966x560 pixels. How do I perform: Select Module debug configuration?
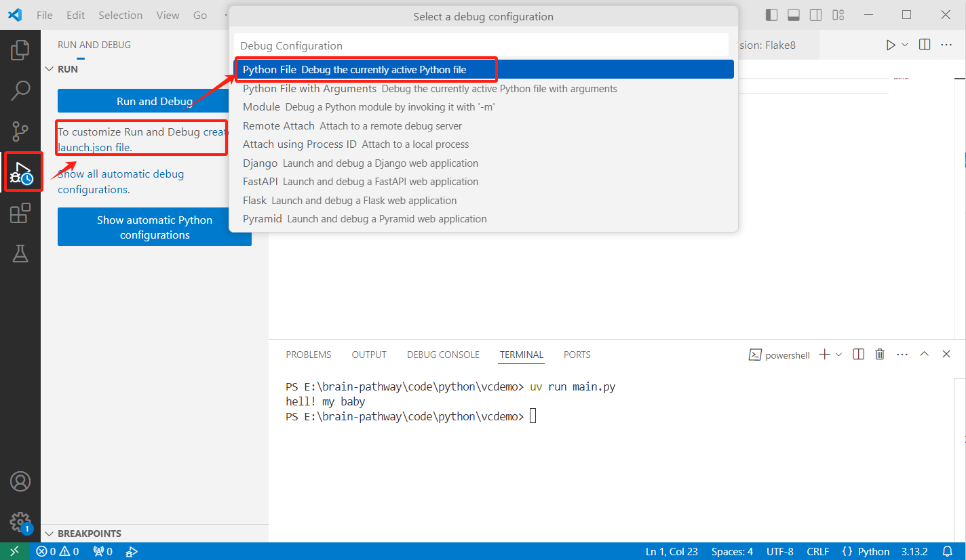tap(484, 106)
